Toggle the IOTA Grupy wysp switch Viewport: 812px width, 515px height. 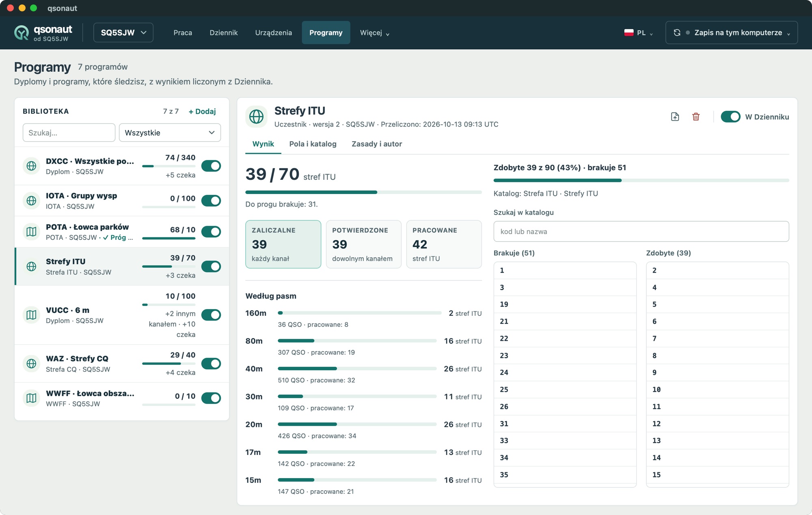[x=211, y=200]
